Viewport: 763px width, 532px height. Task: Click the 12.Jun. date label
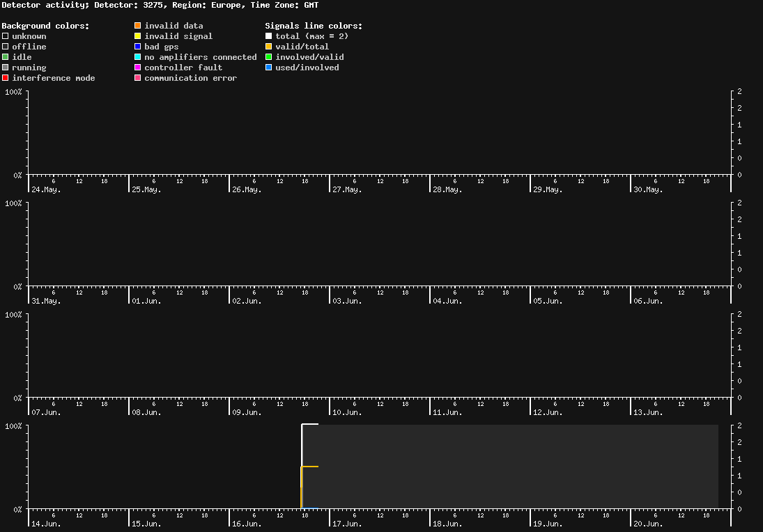pos(548,412)
